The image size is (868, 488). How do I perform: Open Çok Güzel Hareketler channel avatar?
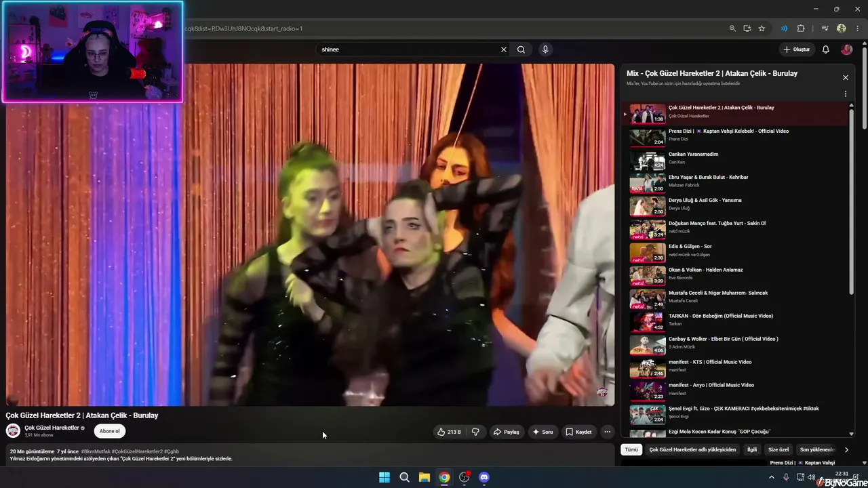(13, 431)
